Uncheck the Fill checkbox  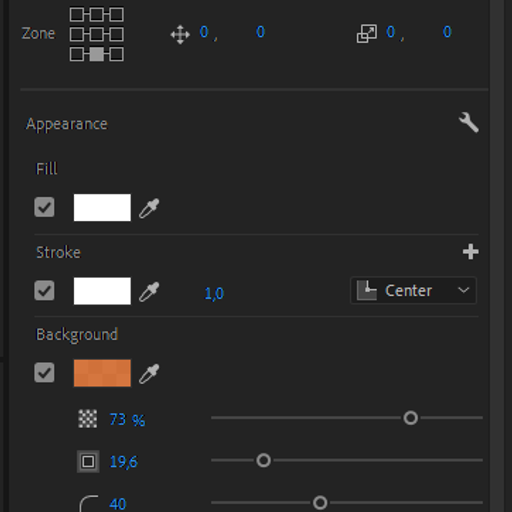click(44, 207)
